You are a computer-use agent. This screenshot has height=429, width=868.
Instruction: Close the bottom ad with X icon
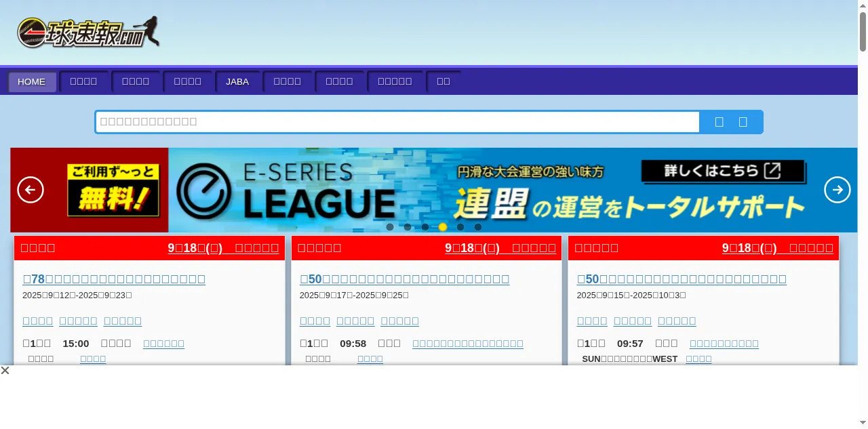(5, 370)
